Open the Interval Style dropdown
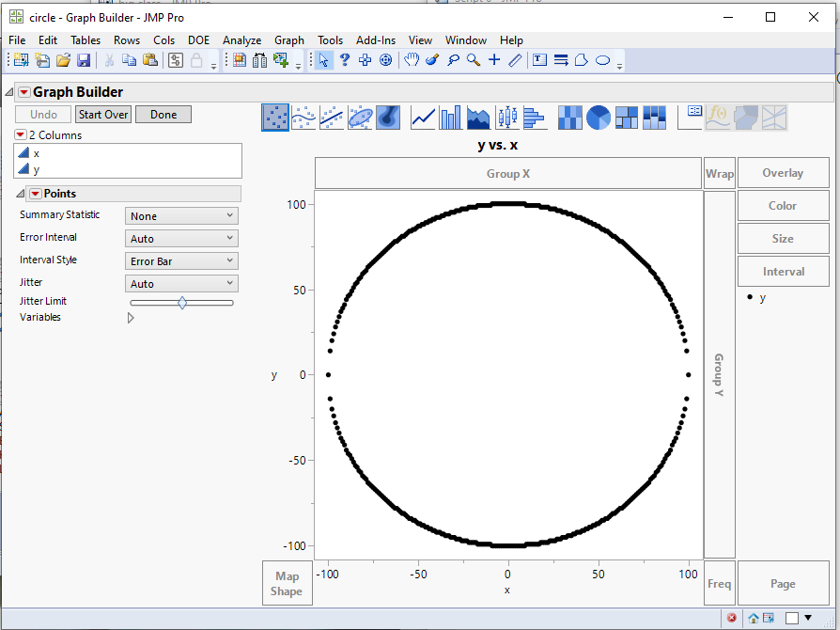This screenshot has height=630, width=840. [x=181, y=261]
